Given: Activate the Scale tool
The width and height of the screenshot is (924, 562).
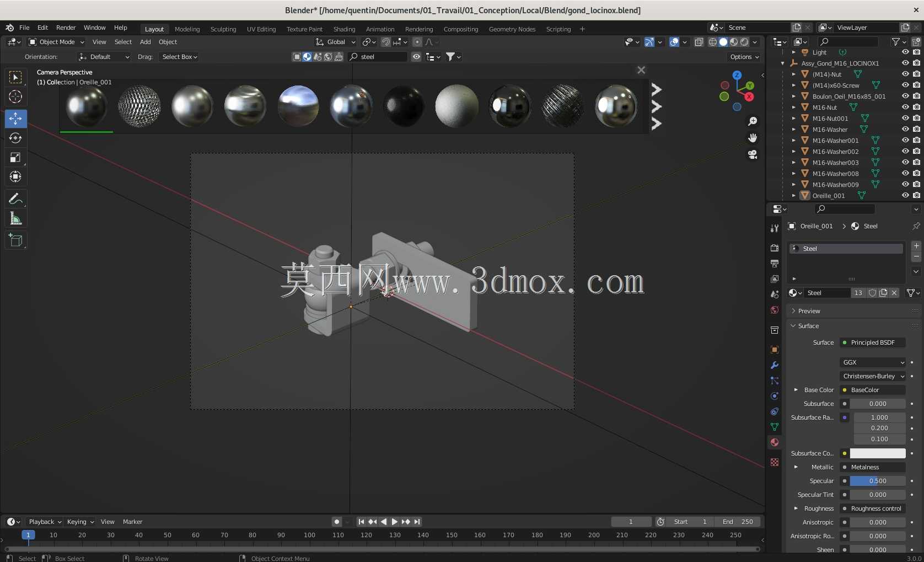Looking at the screenshot, I should pyautogui.click(x=15, y=158).
